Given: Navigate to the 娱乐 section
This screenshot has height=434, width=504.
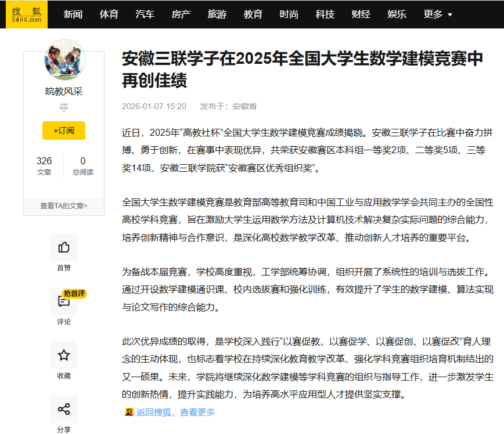Looking at the screenshot, I should (x=397, y=14).
